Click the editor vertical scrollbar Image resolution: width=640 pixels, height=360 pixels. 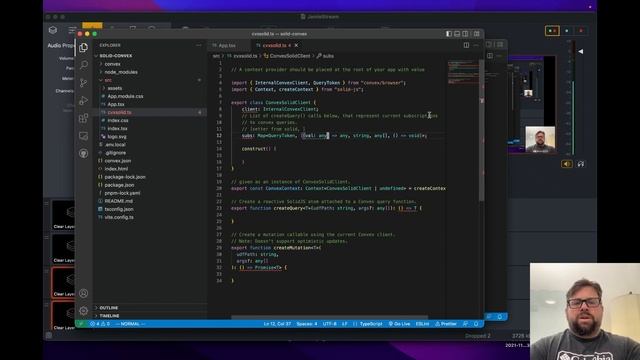coord(482,131)
